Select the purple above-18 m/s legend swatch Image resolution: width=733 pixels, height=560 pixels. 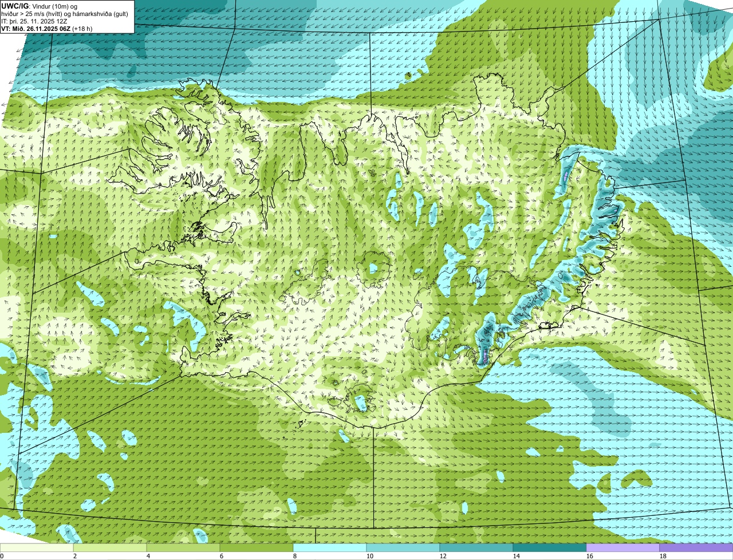coord(696,547)
